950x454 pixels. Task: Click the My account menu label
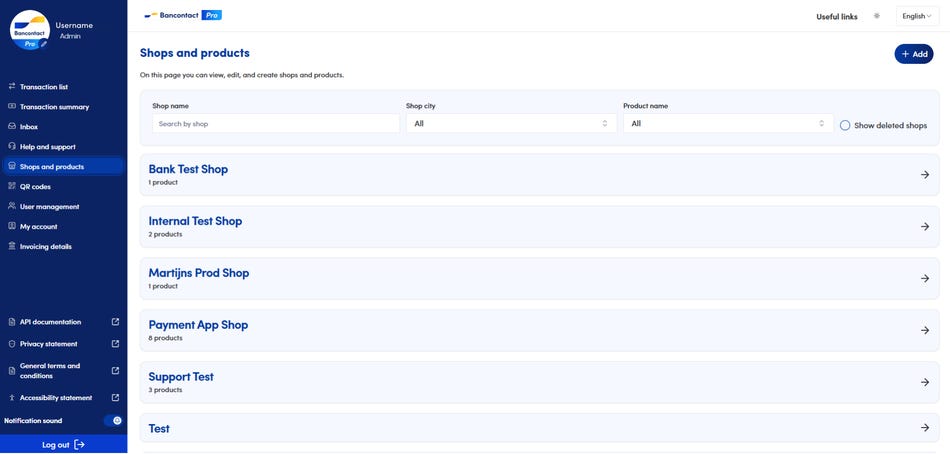pyautogui.click(x=39, y=227)
